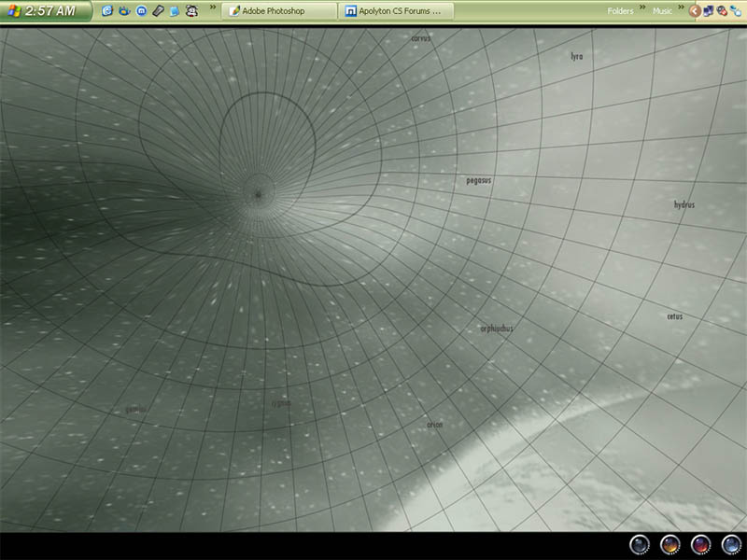Open the Start button showing the clock
The width and height of the screenshot is (747, 560).
45,11
